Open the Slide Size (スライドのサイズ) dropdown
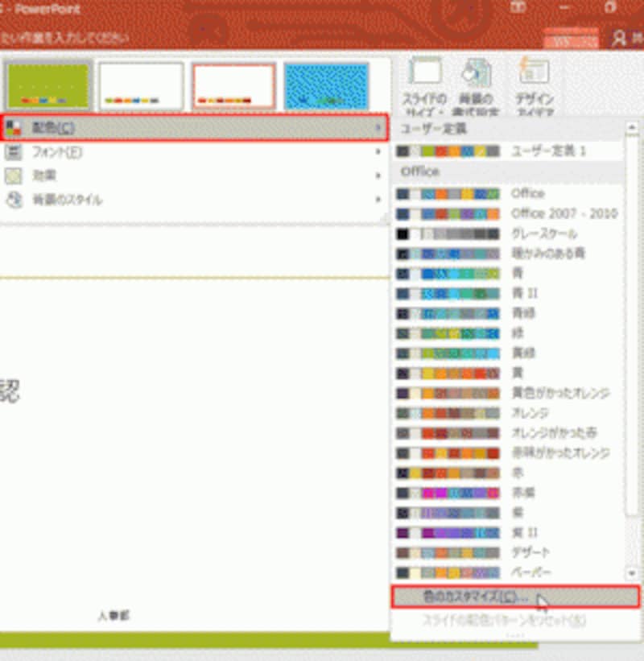The image size is (644, 661). coord(425,86)
